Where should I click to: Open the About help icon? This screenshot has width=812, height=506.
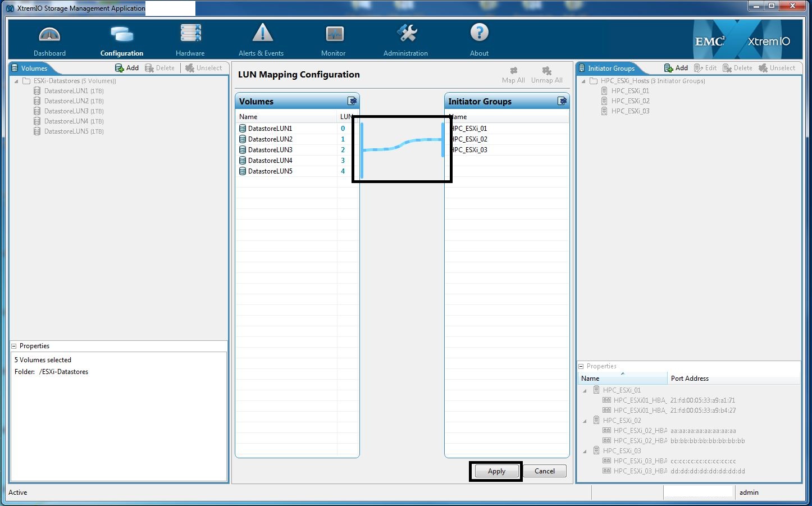coord(479,33)
